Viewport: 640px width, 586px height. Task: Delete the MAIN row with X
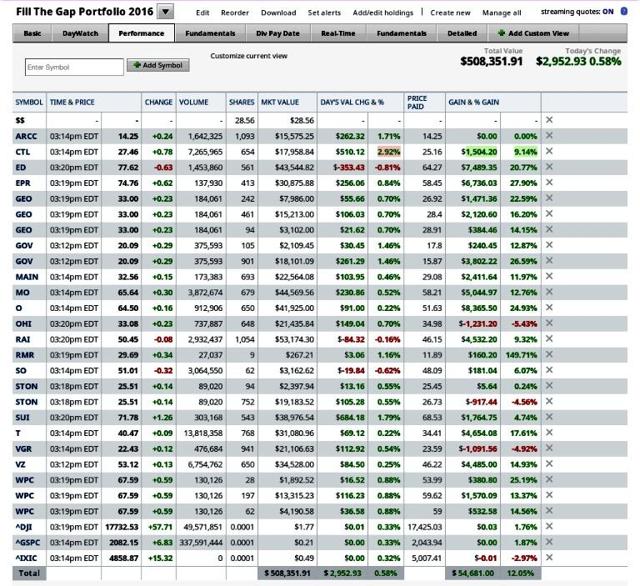click(549, 276)
